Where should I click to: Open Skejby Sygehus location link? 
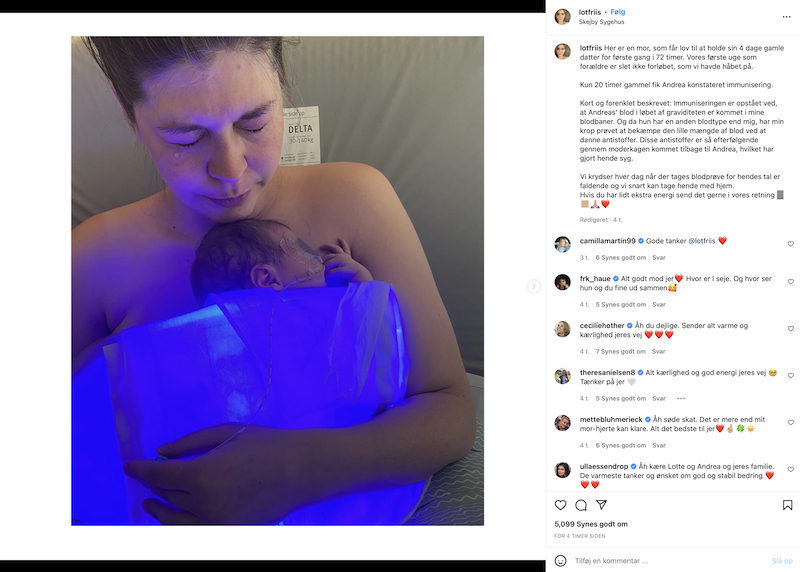(x=601, y=22)
